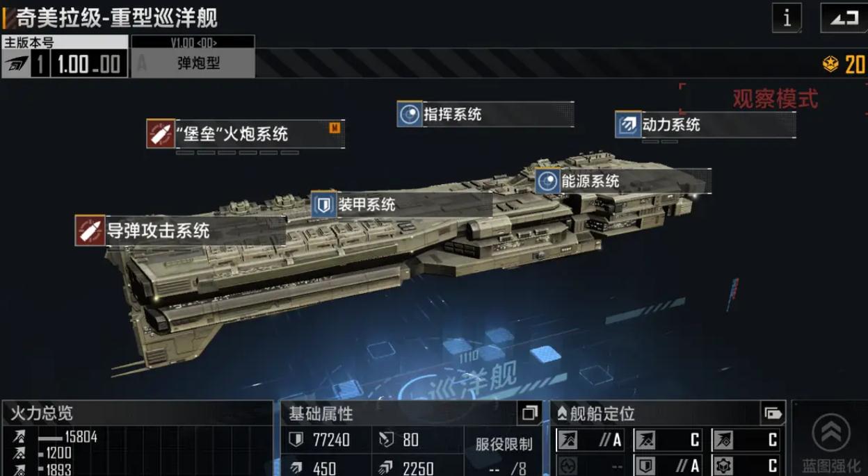Open the info button at top right
The image size is (868, 476).
[787, 17]
